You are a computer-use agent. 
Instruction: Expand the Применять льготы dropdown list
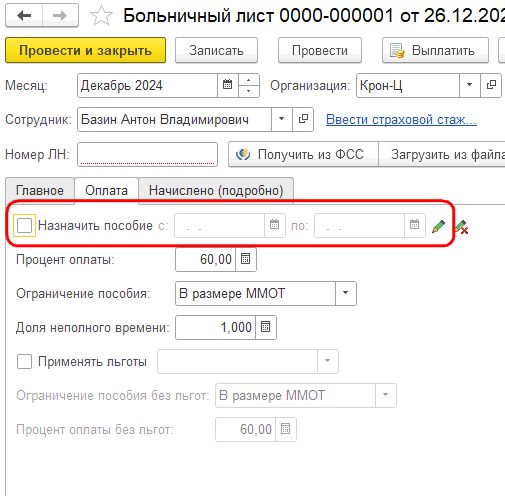328,361
